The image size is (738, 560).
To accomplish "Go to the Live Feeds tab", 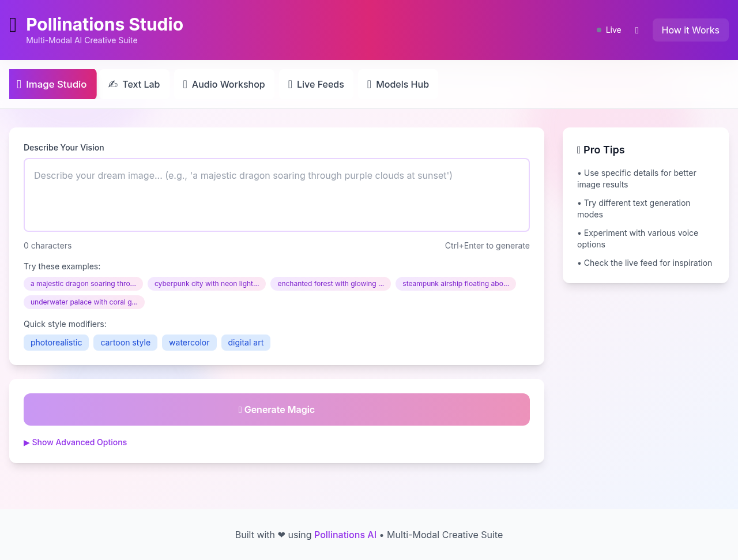I will click(316, 84).
